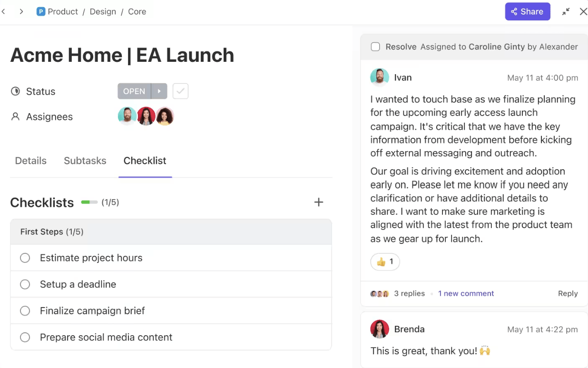Image resolution: width=588 pixels, height=368 pixels.
Task: Click the thumbs up reaction on Ivan's comment
Action: pyautogui.click(x=385, y=261)
